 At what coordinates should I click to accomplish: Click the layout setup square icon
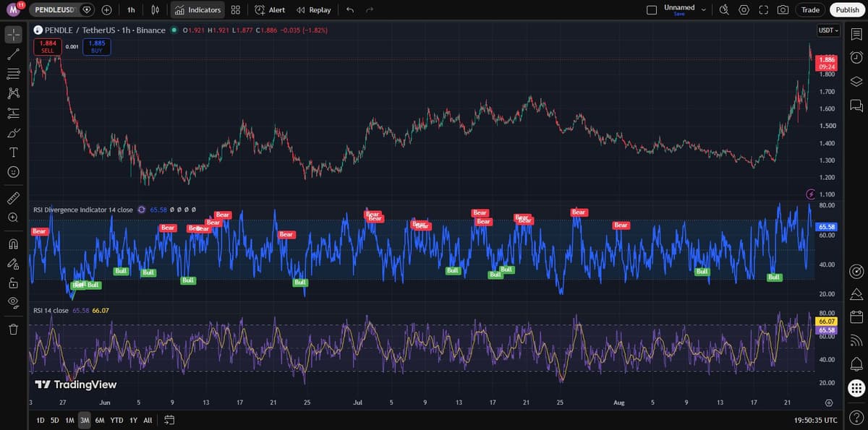click(x=651, y=10)
